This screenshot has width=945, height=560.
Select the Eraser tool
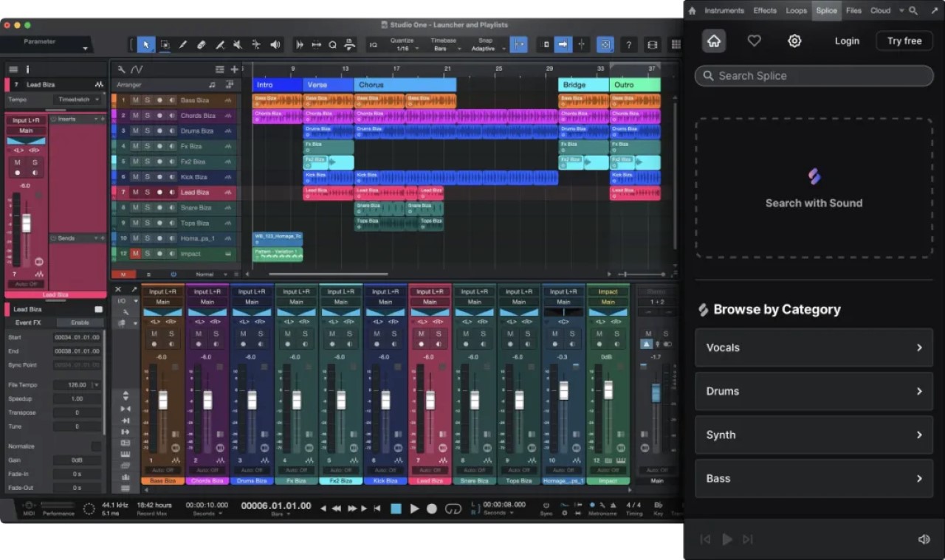point(201,44)
